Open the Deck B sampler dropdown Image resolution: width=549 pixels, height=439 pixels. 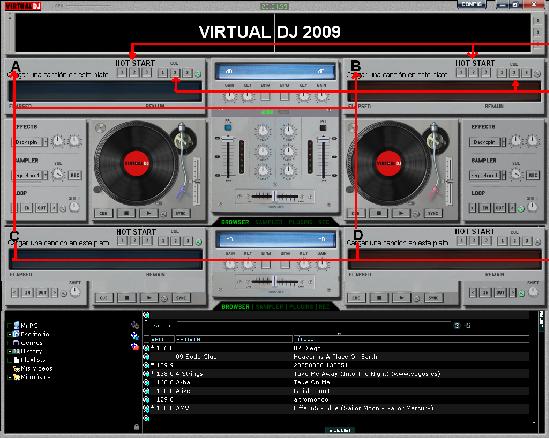[503, 175]
